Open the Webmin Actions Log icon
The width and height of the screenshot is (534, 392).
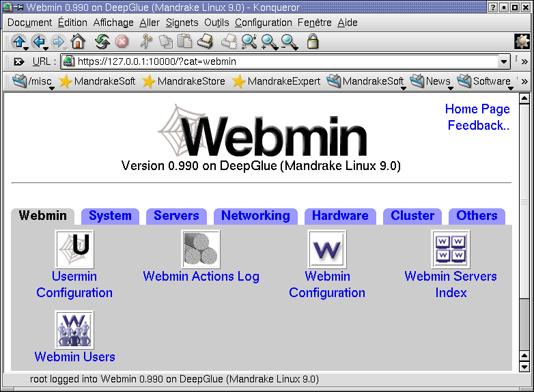(x=201, y=249)
